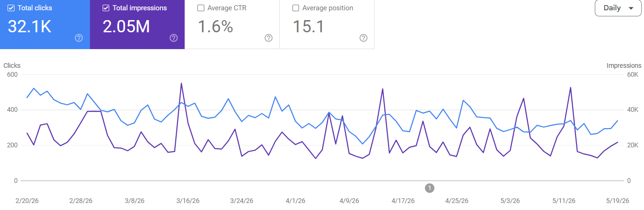Screen dimensions: 644x210
Task: Enable the Average position checkbox
Action: pos(295,8)
